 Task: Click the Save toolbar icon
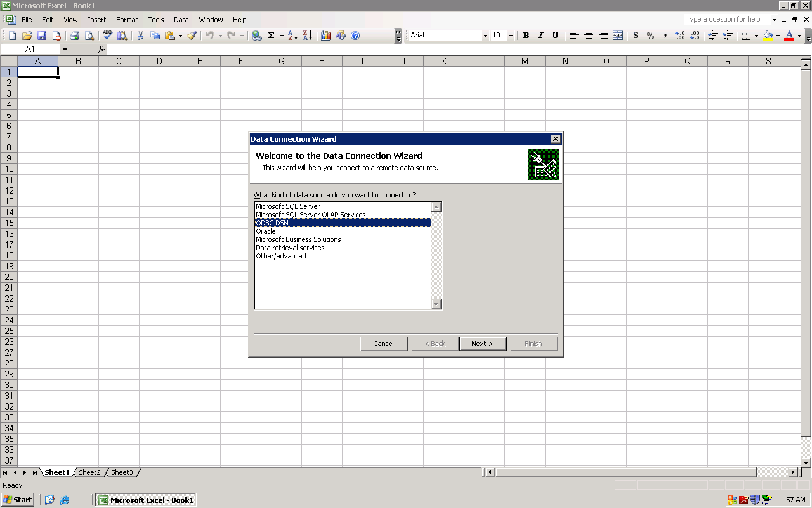tap(42, 36)
